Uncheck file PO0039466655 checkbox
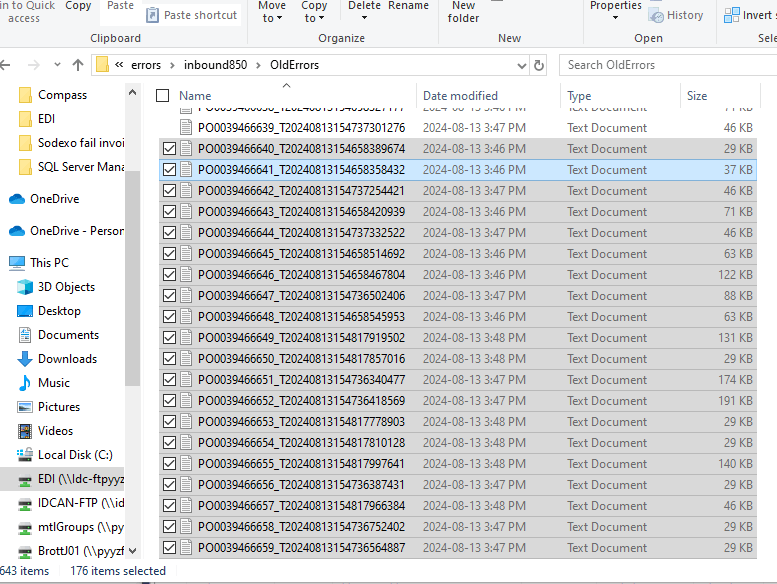 (x=169, y=464)
